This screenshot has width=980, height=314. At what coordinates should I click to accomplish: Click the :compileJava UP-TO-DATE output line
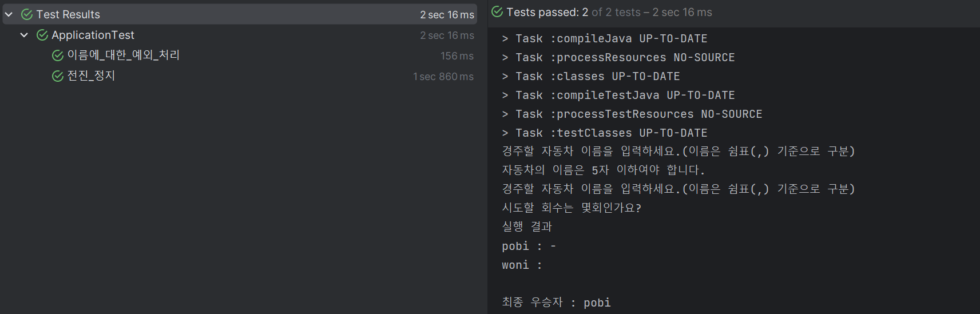pyautogui.click(x=605, y=38)
